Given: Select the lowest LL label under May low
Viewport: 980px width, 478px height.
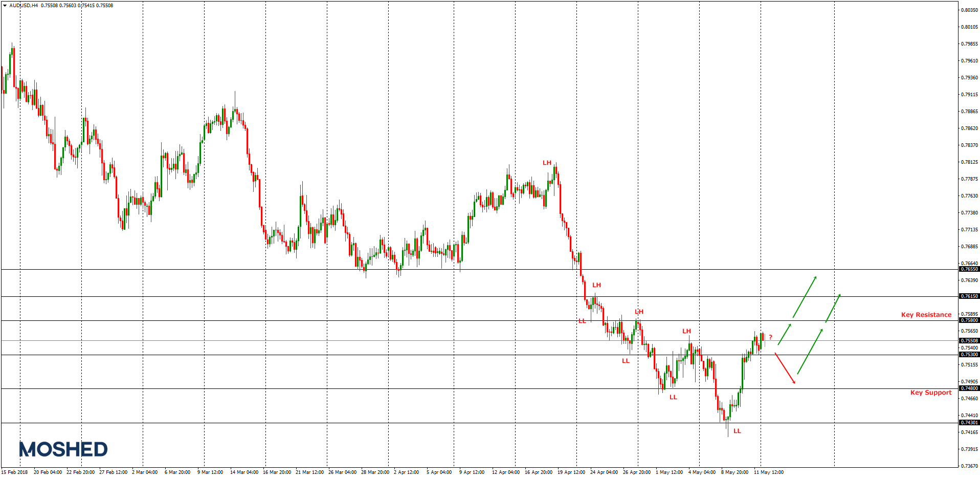Looking at the screenshot, I should (x=737, y=431).
